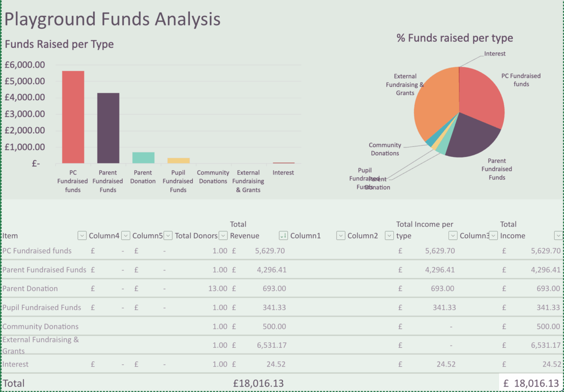Image resolution: width=564 pixels, height=392 pixels.
Task: Click the Playground Funds Analysis title
Action: (112, 20)
